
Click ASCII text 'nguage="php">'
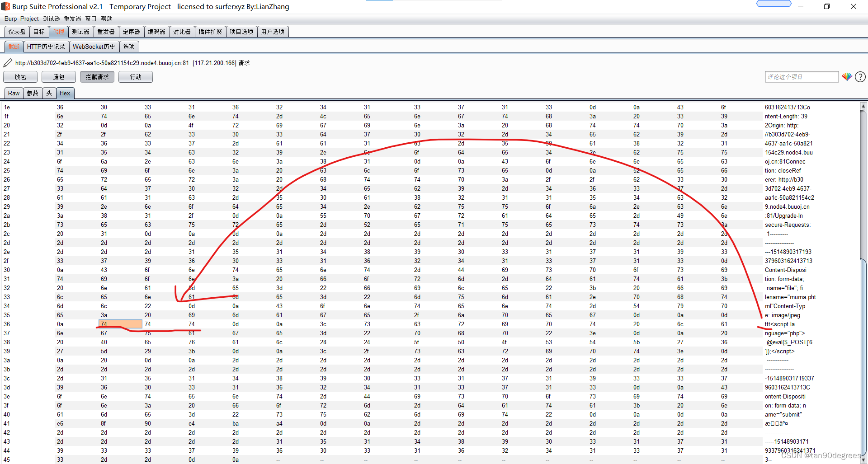(x=785, y=333)
